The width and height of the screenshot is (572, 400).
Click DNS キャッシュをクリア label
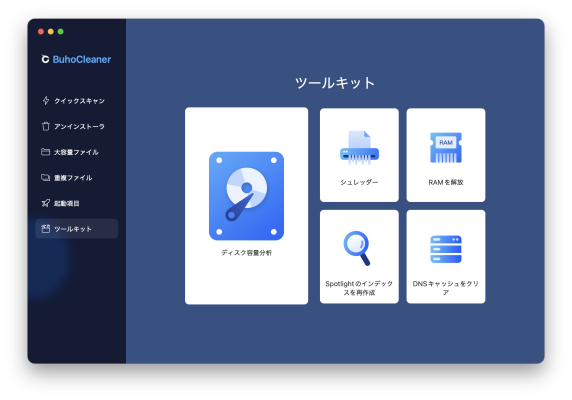coord(446,288)
